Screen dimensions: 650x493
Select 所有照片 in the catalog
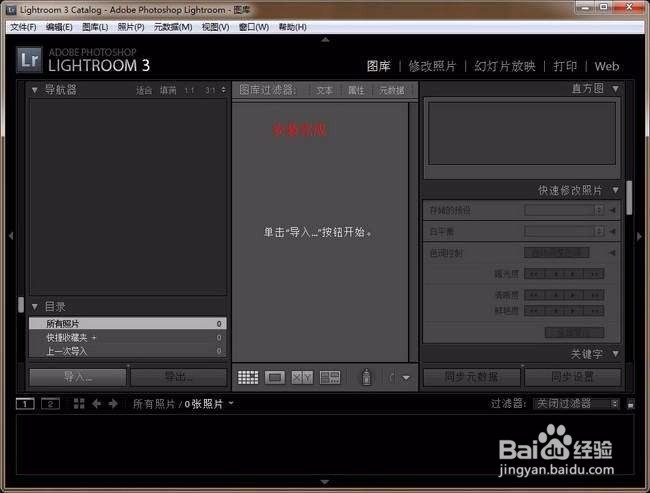(x=128, y=323)
